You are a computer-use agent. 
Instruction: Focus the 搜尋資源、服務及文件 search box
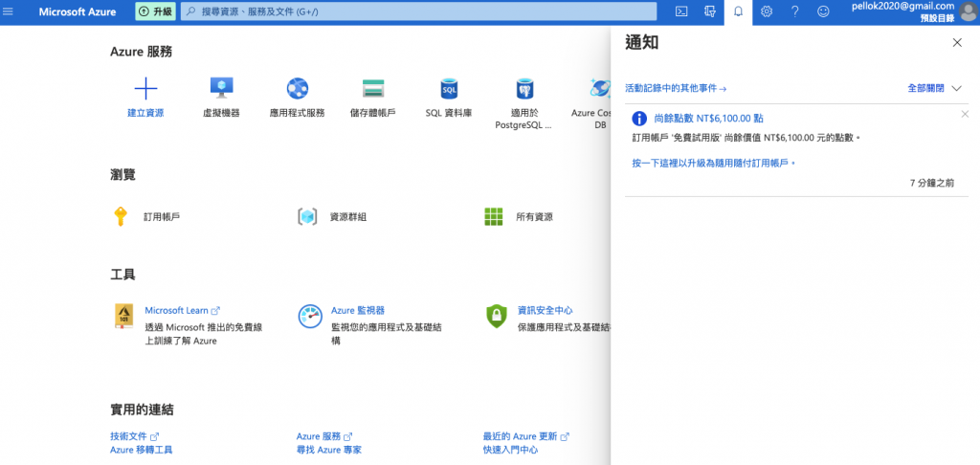(419, 11)
